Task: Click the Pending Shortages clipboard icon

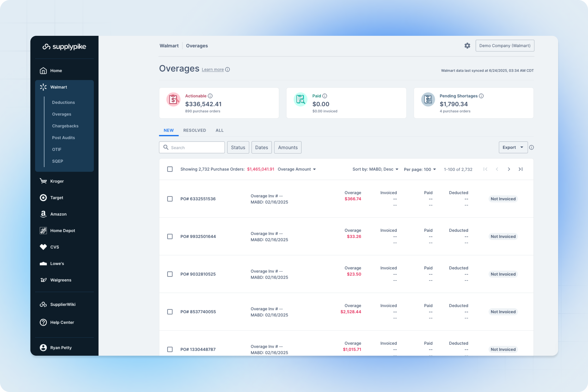Action: coord(428,100)
